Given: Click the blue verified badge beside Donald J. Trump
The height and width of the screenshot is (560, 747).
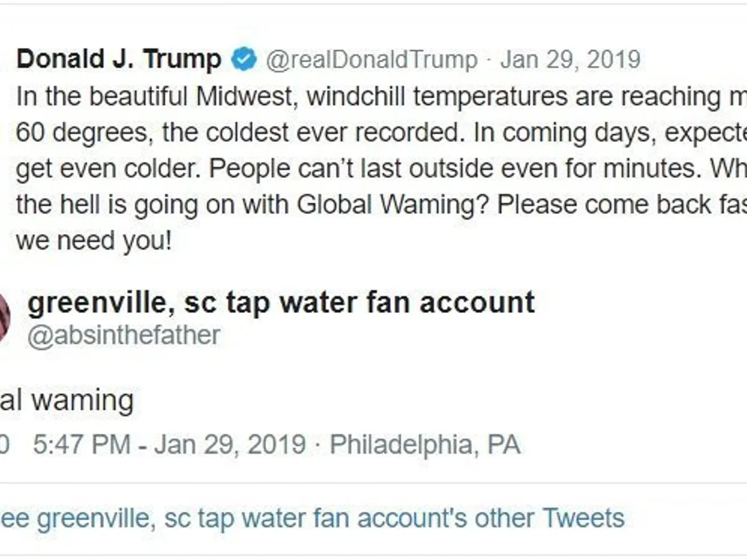Looking at the screenshot, I should (x=243, y=60).
